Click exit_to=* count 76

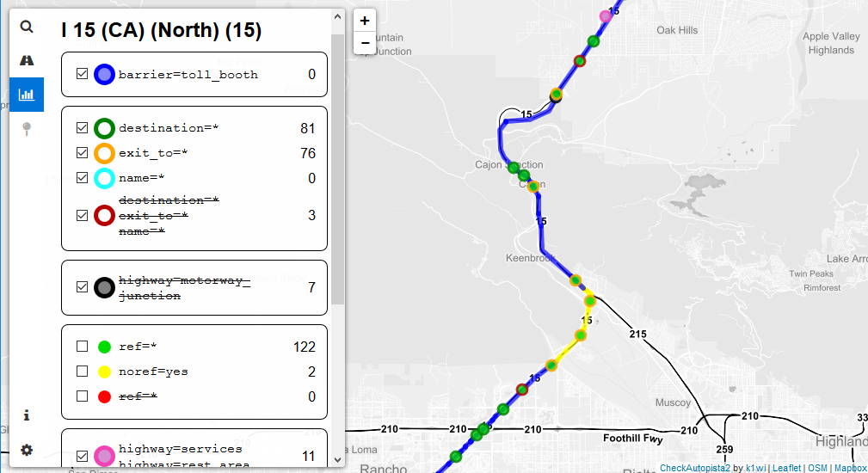pyautogui.click(x=308, y=153)
